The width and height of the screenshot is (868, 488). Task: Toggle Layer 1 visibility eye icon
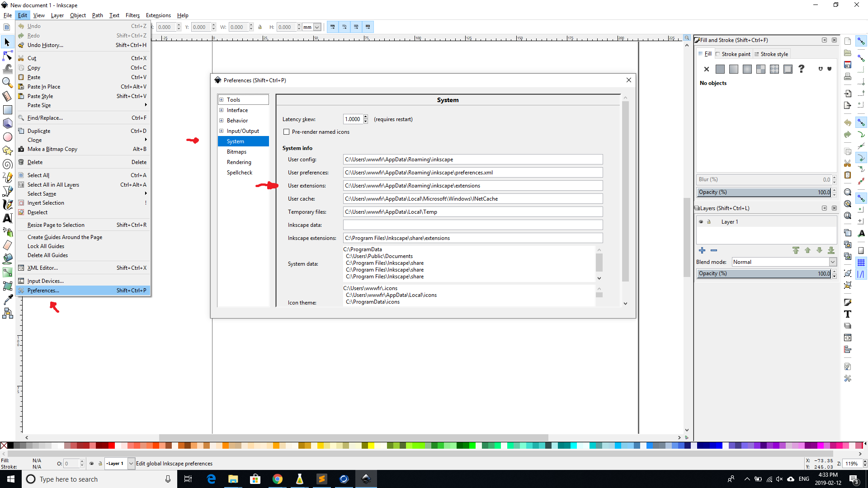click(x=701, y=221)
